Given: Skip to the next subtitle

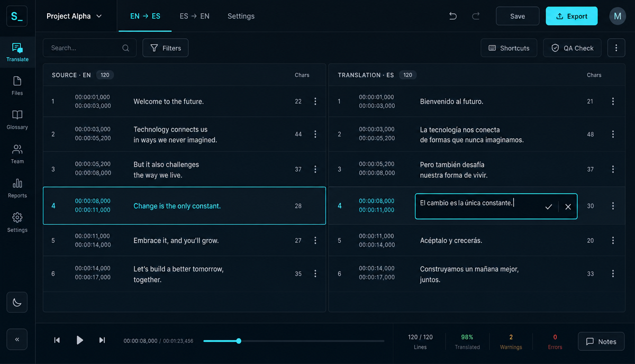Looking at the screenshot, I should pos(102,340).
